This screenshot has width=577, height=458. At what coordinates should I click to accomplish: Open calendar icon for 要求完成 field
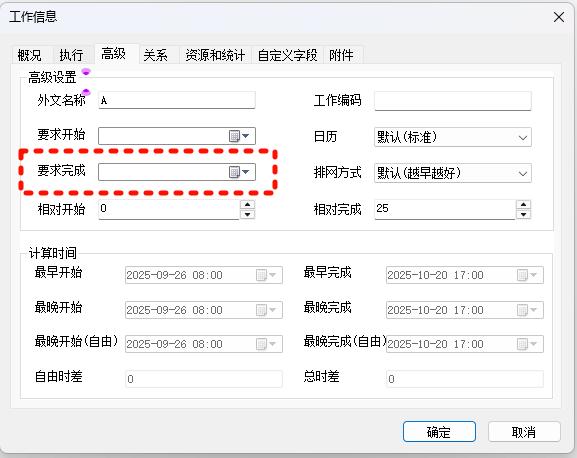point(234,172)
